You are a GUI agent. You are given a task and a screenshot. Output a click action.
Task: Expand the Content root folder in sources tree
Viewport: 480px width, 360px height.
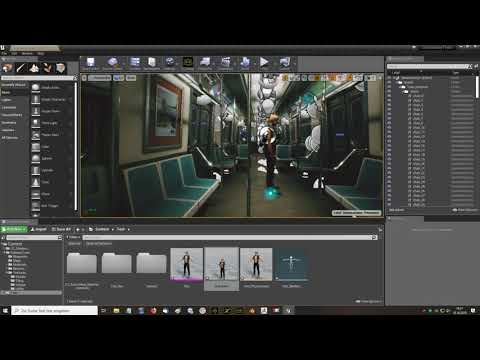[3, 244]
